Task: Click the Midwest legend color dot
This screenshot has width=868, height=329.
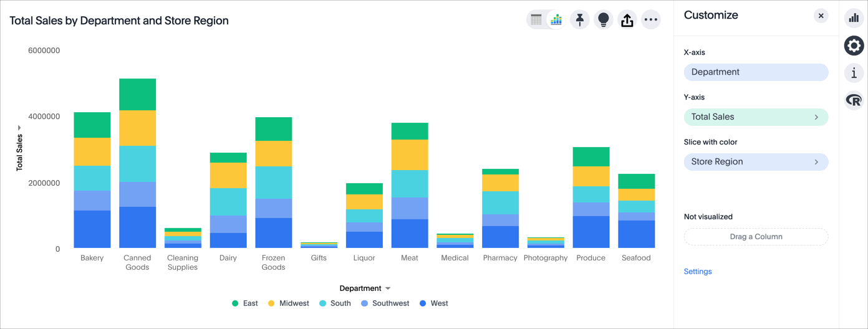Action: pos(271,303)
